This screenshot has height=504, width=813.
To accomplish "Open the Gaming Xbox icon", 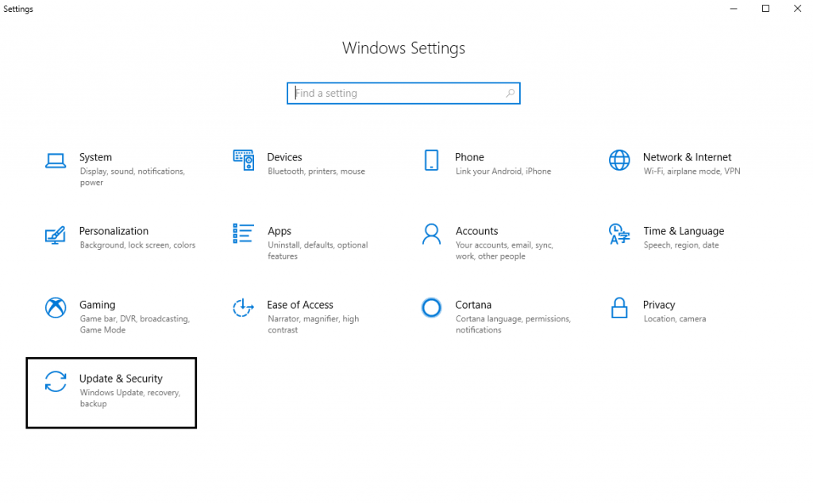I will (56, 307).
